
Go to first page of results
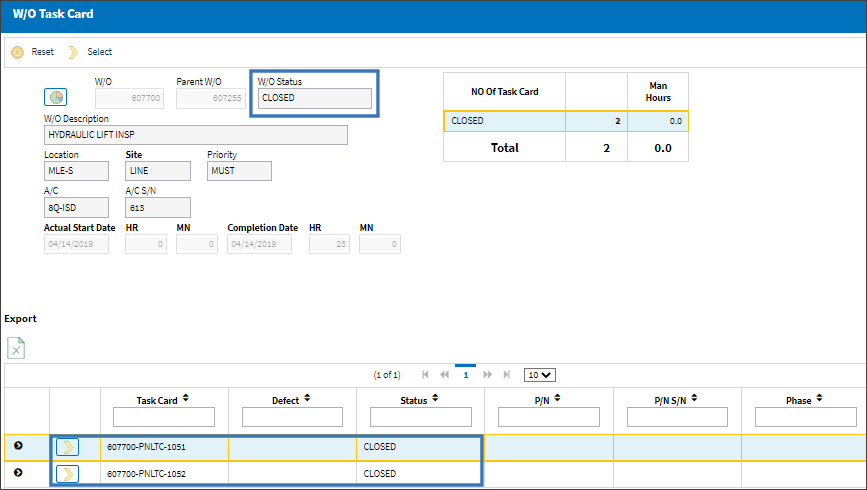click(x=425, y=375)
